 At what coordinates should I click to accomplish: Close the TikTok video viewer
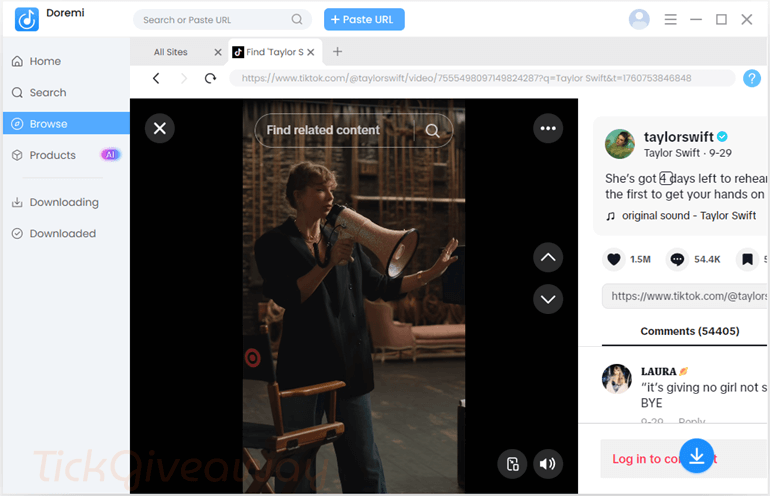tap(160, 128)
